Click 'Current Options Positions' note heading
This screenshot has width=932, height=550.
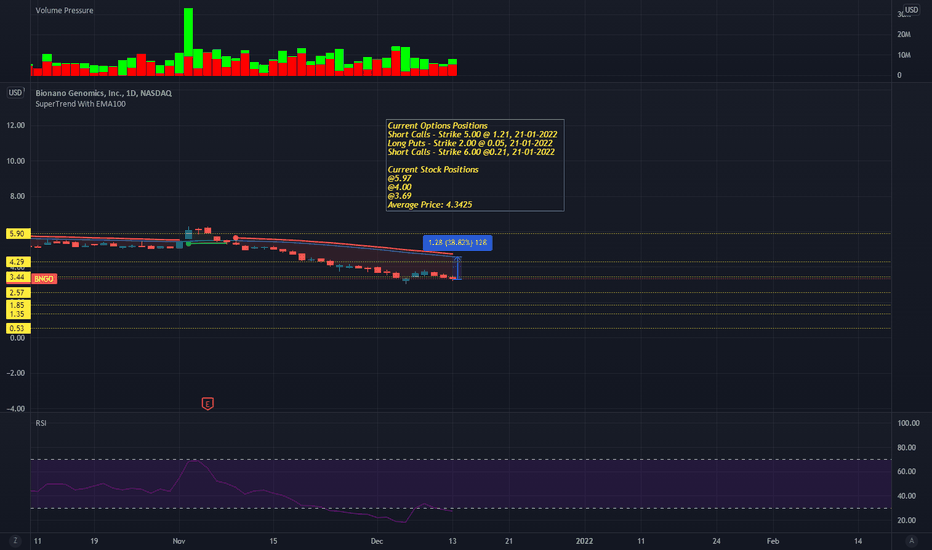pos(437,125)
